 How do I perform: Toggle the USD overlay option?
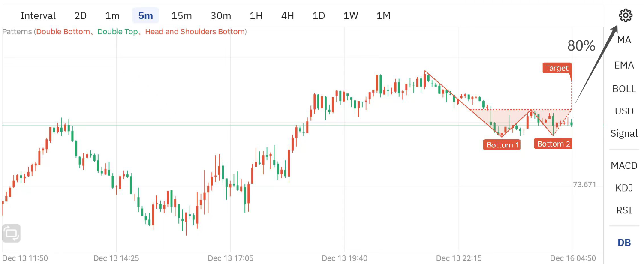coord(624,111)
